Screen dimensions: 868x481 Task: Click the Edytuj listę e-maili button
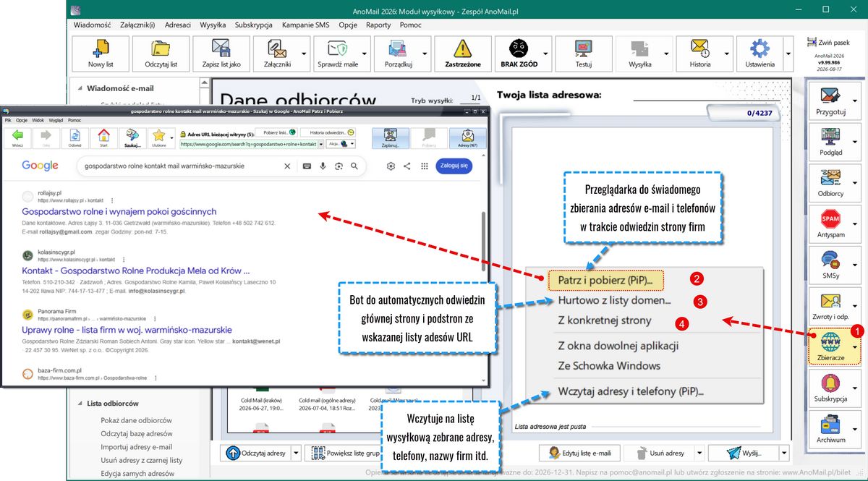(580, 454)
